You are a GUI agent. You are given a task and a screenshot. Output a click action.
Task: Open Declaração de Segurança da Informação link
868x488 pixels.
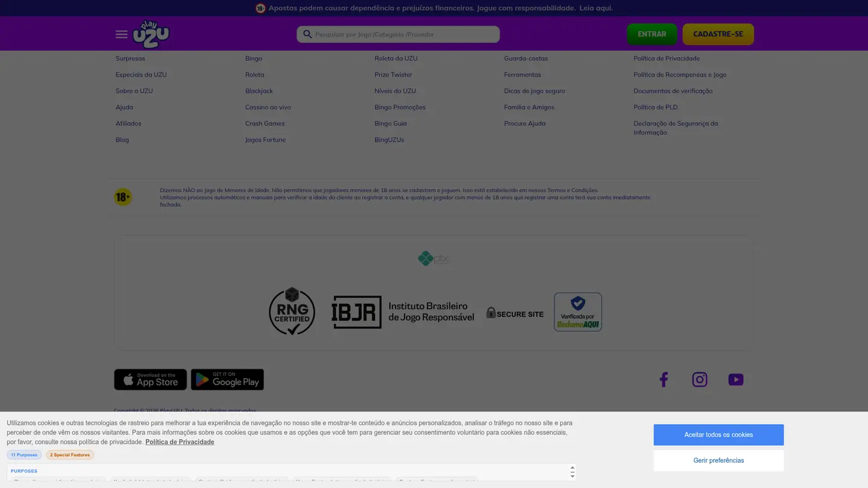point(676,128)
